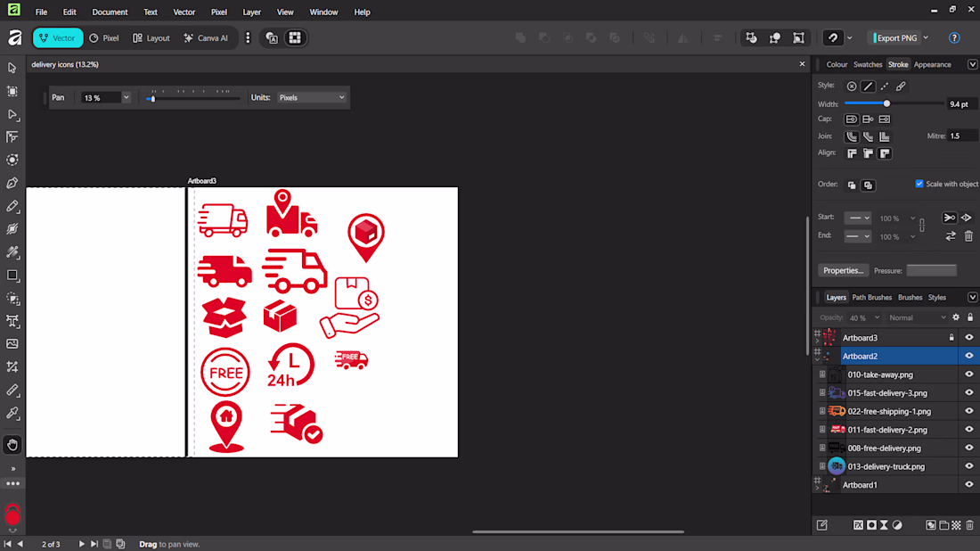Switch to the Appearance tab
This screenshot has height=551, width=980.
click(932, 64)
